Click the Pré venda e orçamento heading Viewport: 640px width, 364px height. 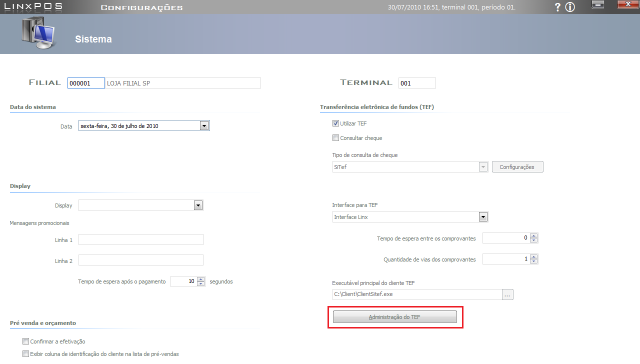coord(43,323)
